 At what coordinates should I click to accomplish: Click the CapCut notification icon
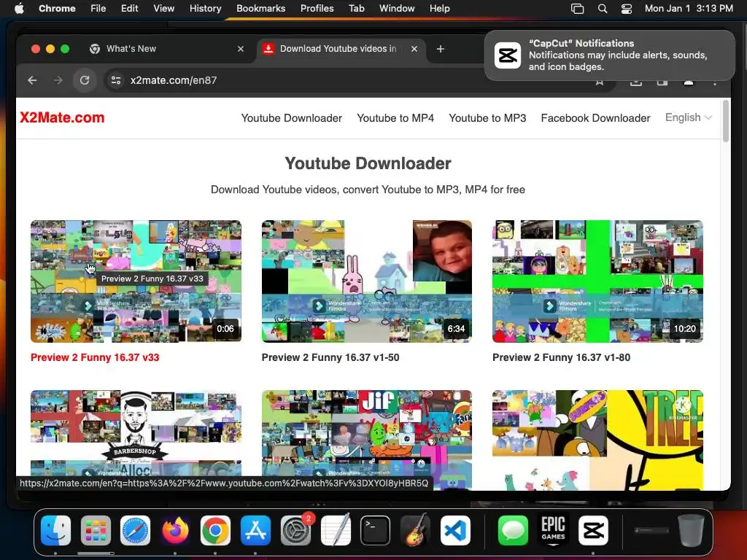pyautogui.click(x=508, y=55)
